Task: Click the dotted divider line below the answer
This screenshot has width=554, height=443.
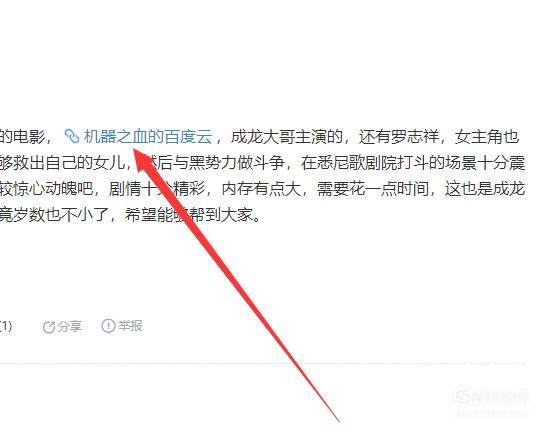Action: point(263,363)
